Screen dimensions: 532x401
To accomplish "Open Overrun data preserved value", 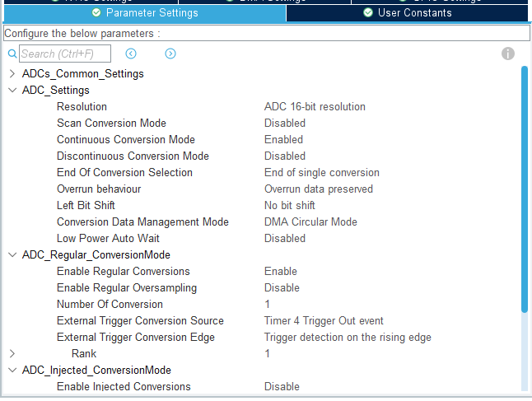I will point(319,189).
